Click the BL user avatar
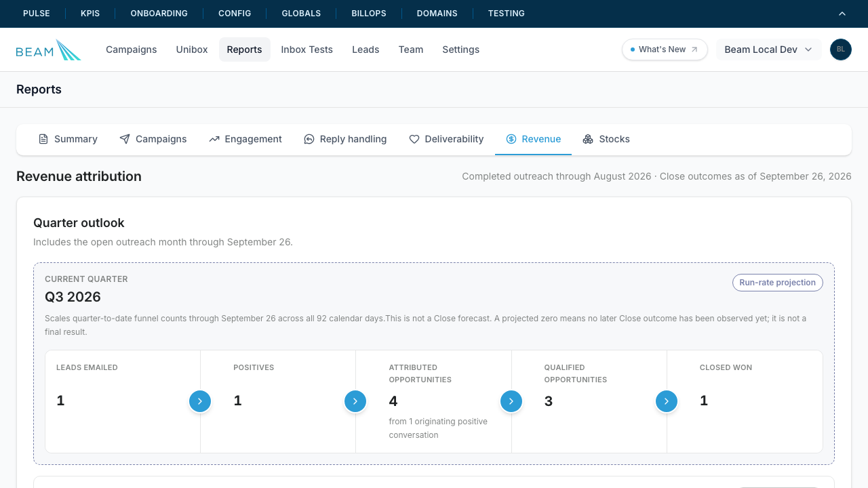The width and height of the screenshot is (868, 488). [x=841, y=49]
